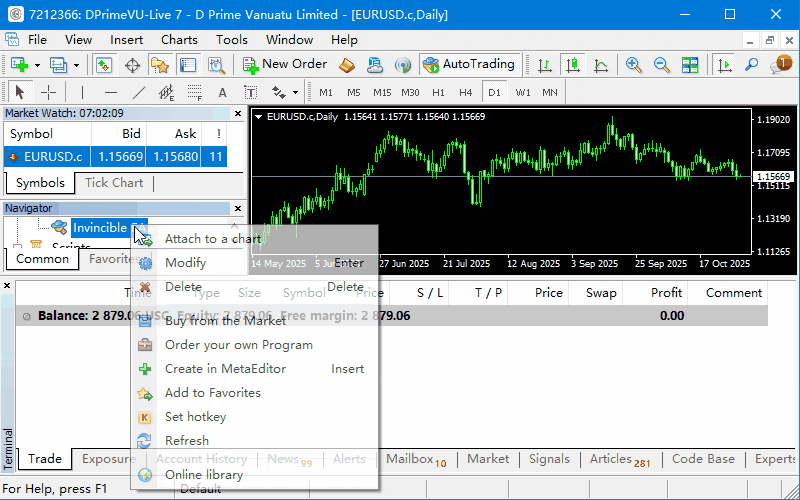The image size is (800, 500).
Task: Click the New Order toolbar button
Action: (285, 64)
